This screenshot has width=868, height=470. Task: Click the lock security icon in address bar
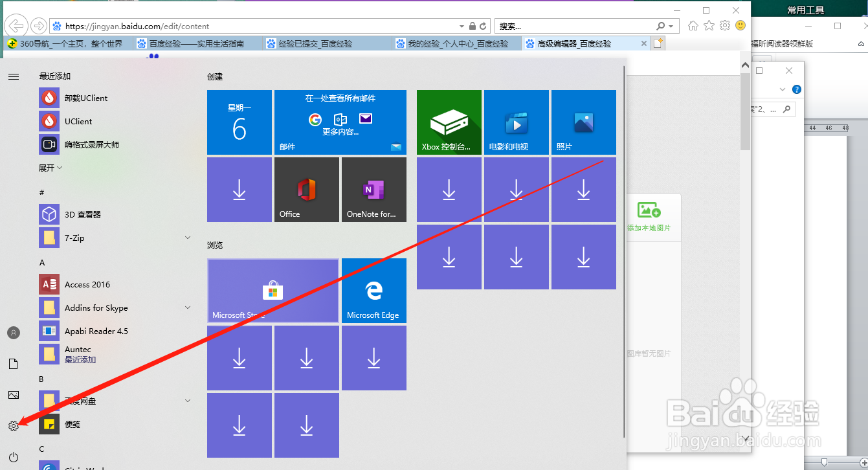(473, 27)
